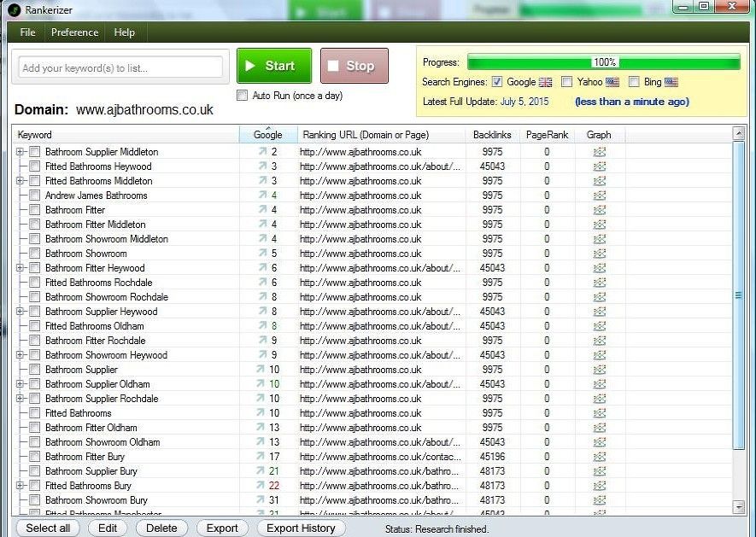Click the Rankerizer app logo in title bar
This screenshot has width=756, height=537.
click(x=15, y=9)
